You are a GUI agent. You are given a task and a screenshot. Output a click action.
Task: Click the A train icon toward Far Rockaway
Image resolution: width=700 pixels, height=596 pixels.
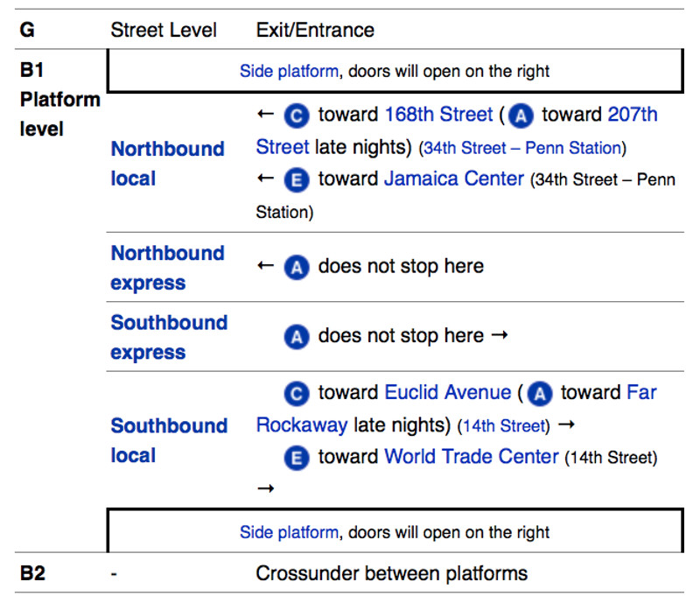540,394
